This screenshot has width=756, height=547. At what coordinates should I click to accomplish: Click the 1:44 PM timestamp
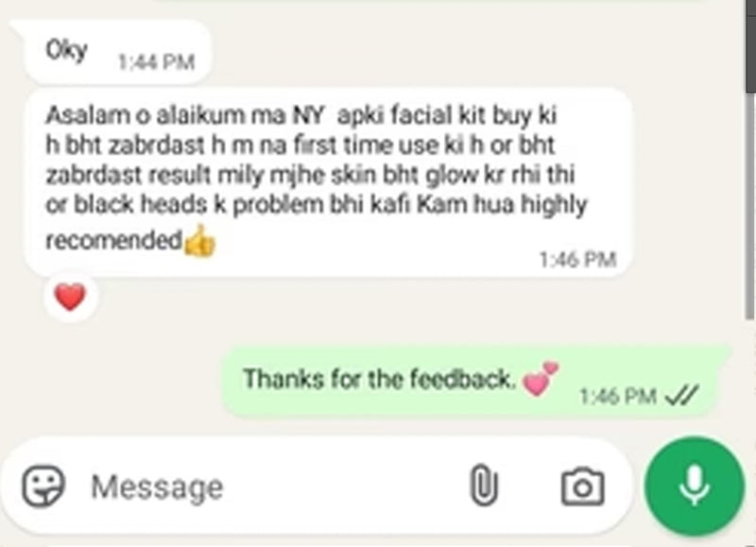(156, 61)
